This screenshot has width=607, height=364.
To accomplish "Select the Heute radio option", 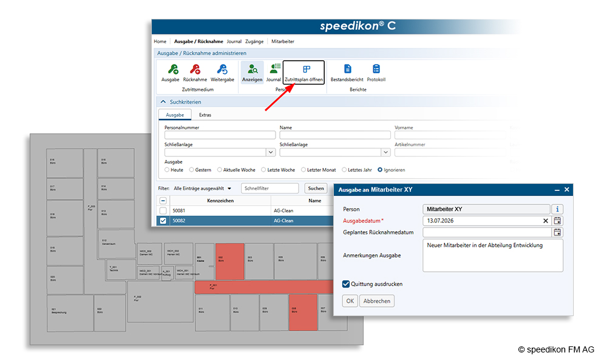I will click(167, 170).
